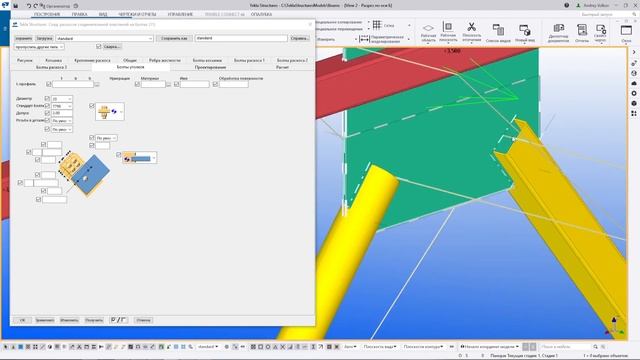Open the standard settings load dropdown
Screen dimensions: 640x360
coord(104,38)
